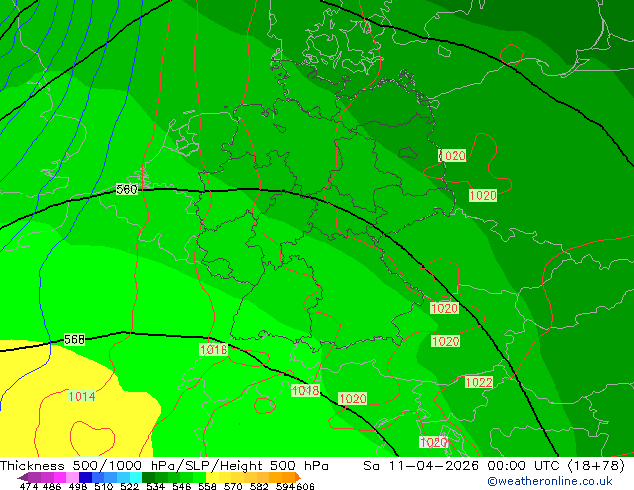
Task: Click the 1020 label beside the 1018 label
Action: (x=353, y=399)
